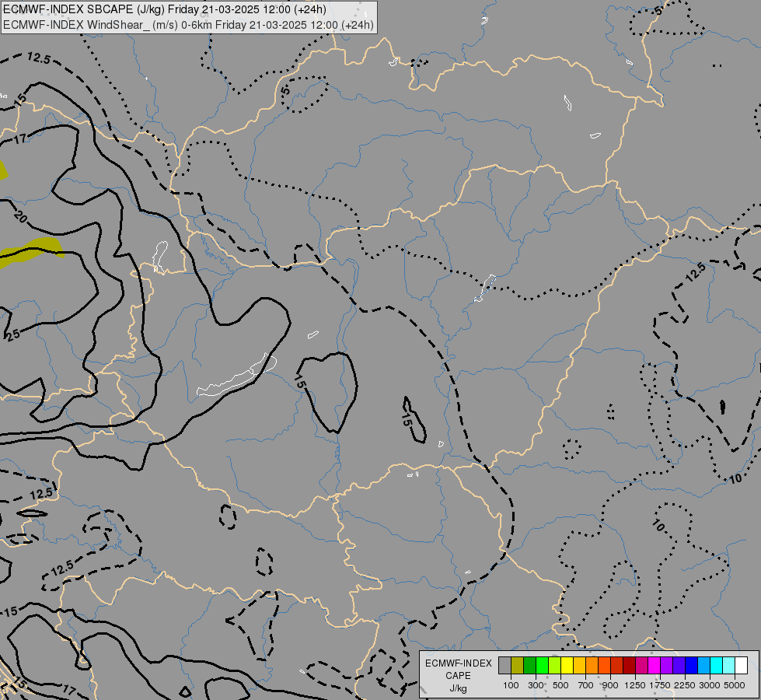Select the olive swatch above 100 label
Image resolution: width=761 pixels, height=700 pixels.
click(518, 665)
